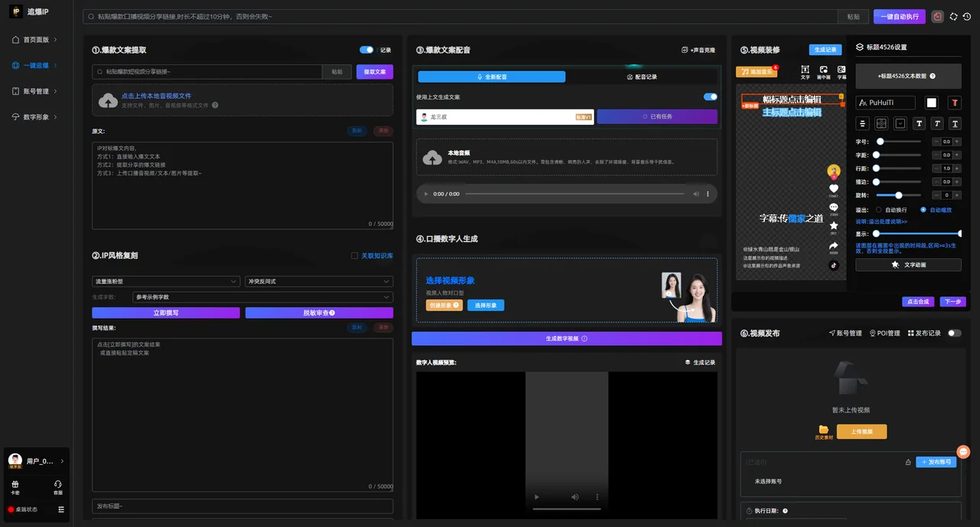This screenshot has height=527, width=980.
Task: Apply the underlined T text style
Action: 955,123
